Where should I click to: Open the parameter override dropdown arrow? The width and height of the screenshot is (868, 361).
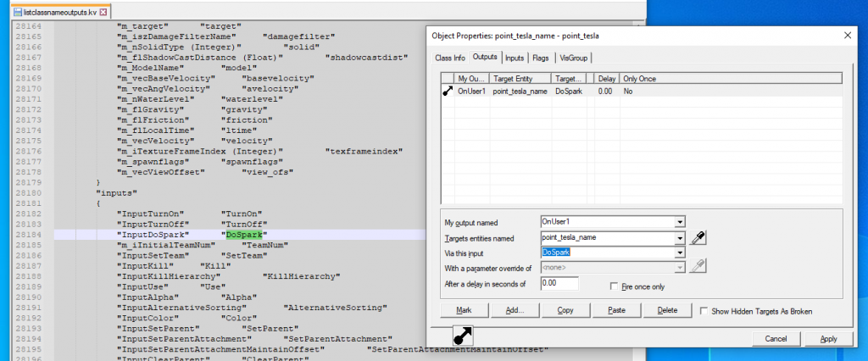[x=680, y=268]
